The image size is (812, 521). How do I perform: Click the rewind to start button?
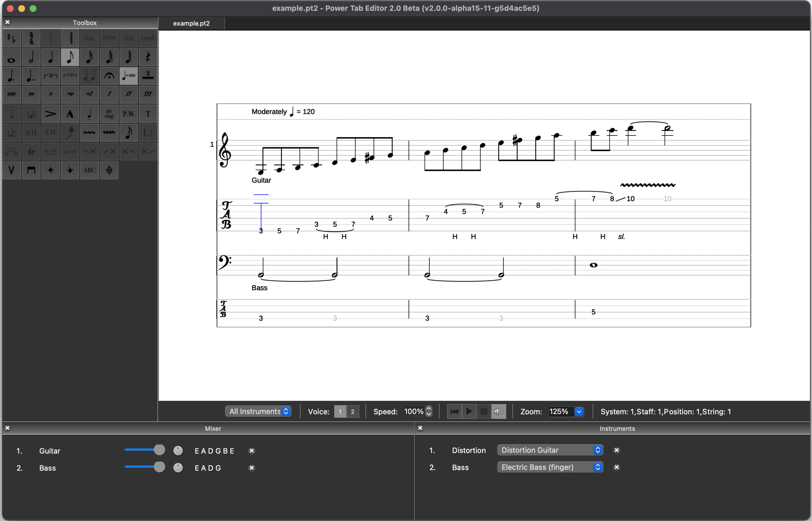click(x=455, y=411)
